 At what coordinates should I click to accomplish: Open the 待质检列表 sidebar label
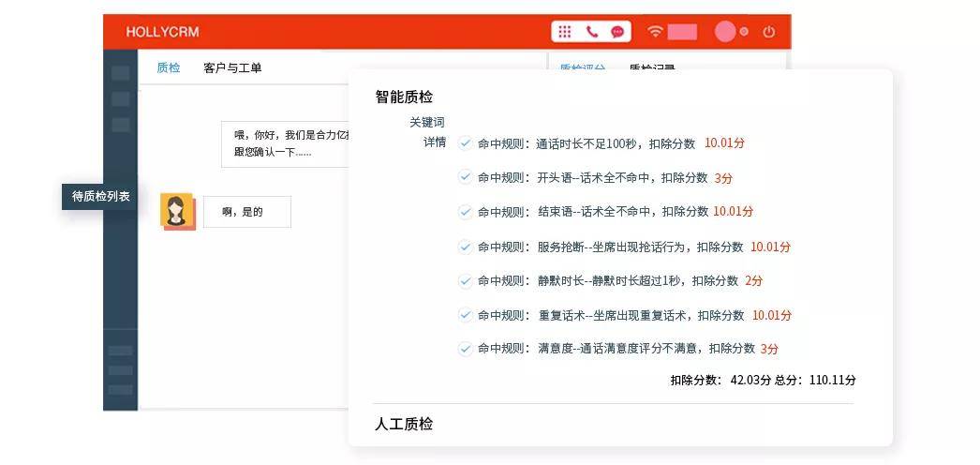click(x=100, y=196)
